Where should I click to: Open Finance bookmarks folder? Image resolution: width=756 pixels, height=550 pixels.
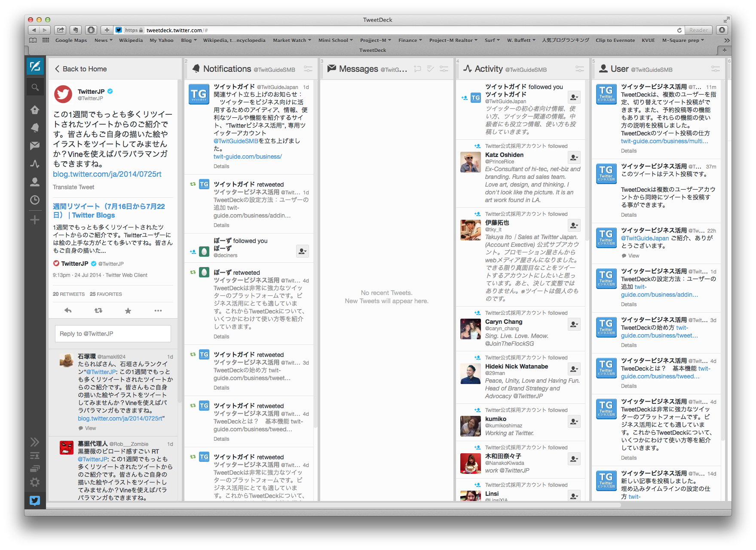(x=410, y=40)
